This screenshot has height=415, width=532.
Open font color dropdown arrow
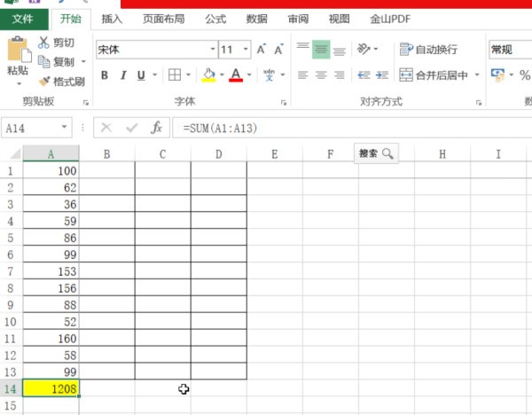pyautogui.click(x=249, y=74)
